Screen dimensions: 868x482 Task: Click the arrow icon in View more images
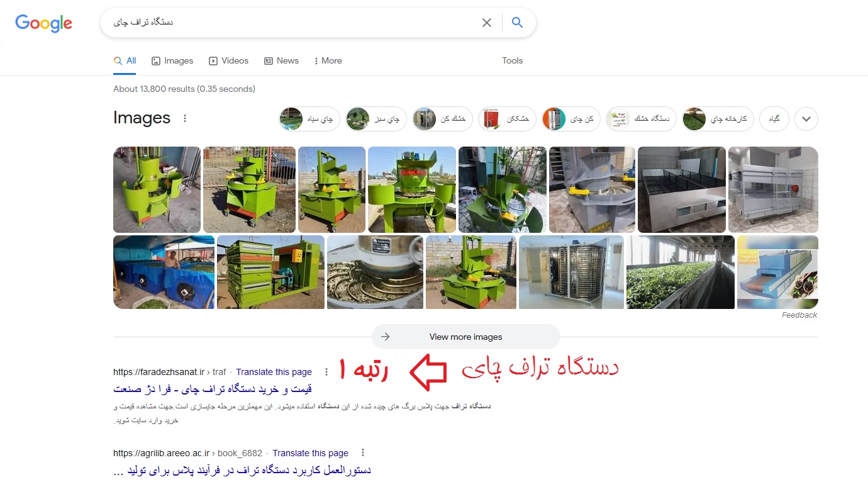coord(386,337)
